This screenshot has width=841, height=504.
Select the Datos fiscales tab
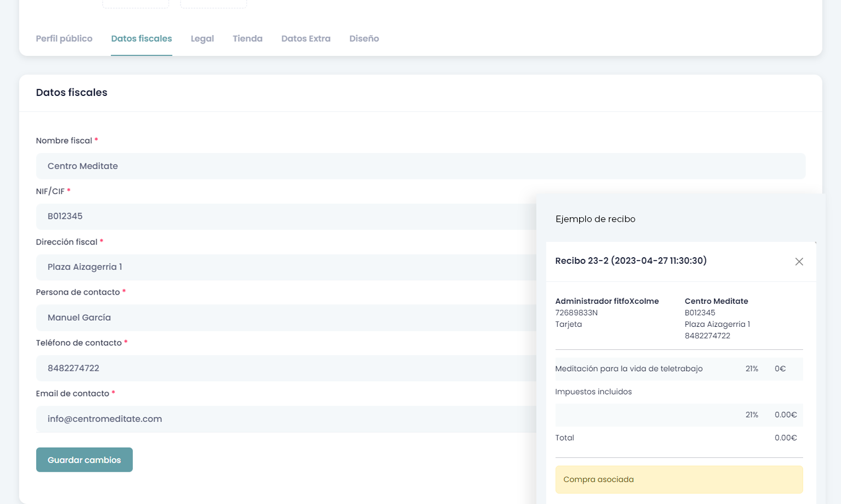point(141,38)
